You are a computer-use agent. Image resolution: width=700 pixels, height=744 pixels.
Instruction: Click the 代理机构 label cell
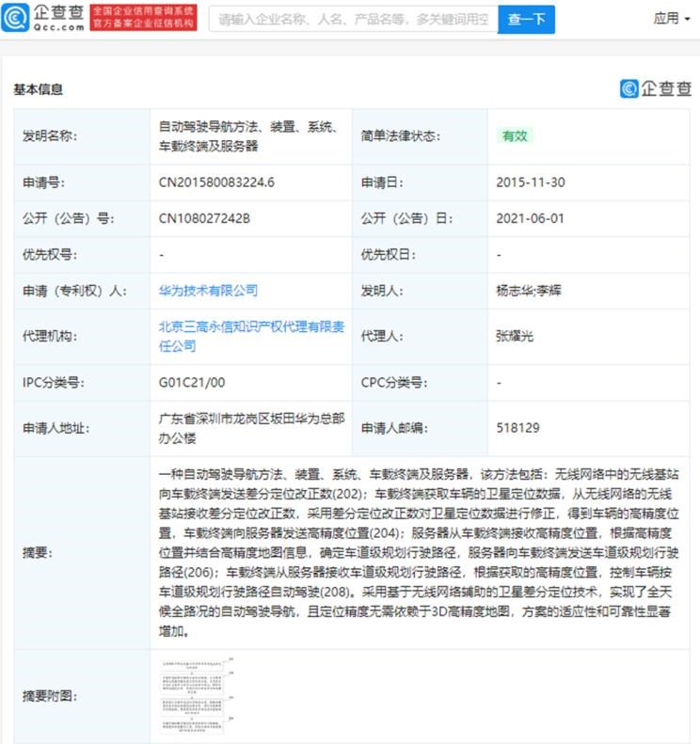(x=82, y=337)
